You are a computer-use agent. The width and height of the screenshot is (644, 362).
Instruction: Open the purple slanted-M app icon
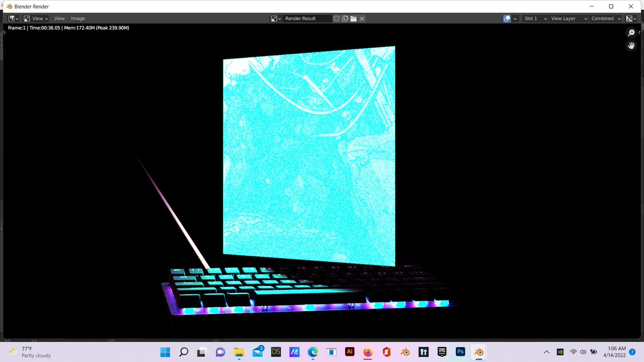[294, 352]
